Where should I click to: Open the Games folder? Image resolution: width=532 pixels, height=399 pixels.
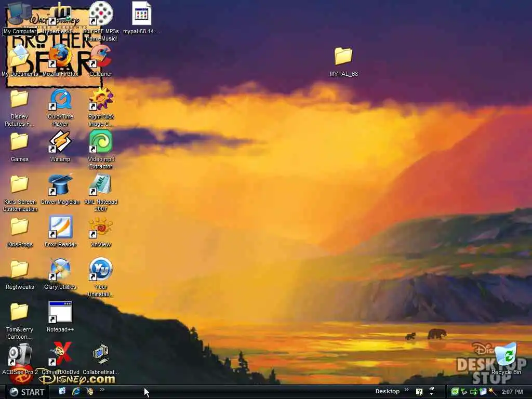point(19,147)
